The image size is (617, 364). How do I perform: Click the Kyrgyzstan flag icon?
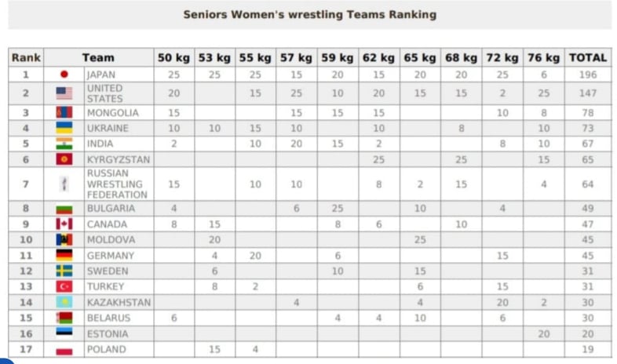tap(64, 159)
